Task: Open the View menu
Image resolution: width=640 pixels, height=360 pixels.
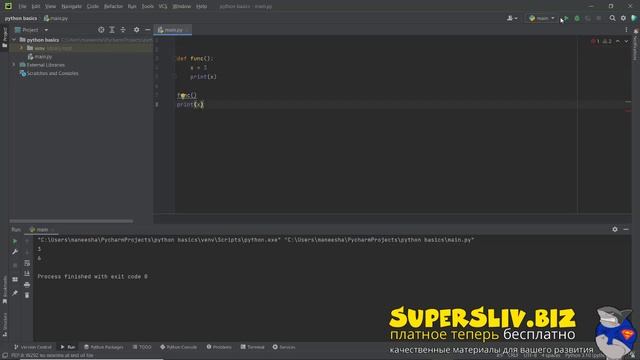Action: click(50, 7)
